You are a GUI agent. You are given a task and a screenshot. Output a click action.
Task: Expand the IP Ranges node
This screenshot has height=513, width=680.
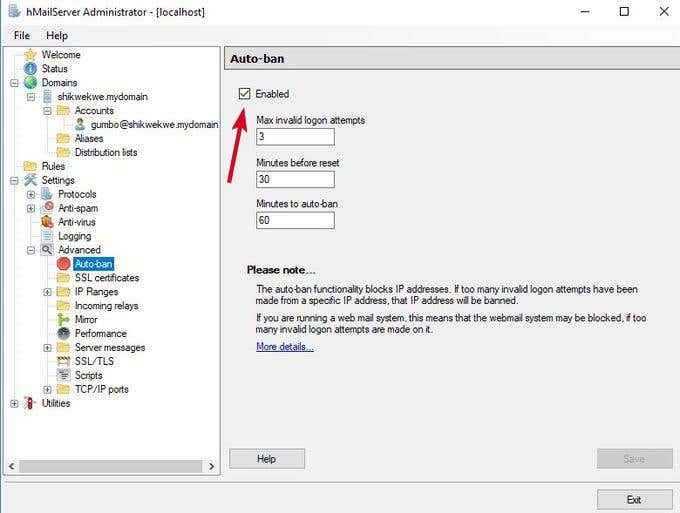click(x=47, y=292)
